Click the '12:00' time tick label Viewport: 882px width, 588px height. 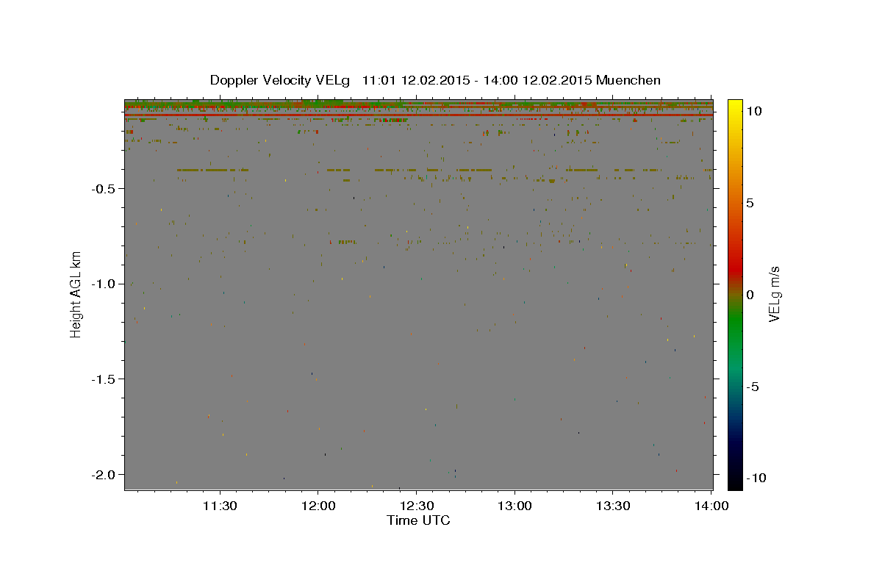(318, 506)
